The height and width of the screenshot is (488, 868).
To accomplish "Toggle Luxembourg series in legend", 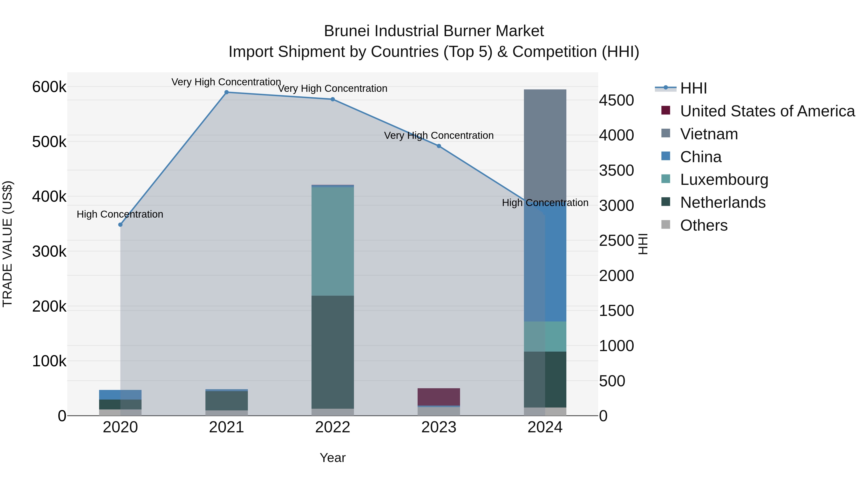I will tap(714, 180).
